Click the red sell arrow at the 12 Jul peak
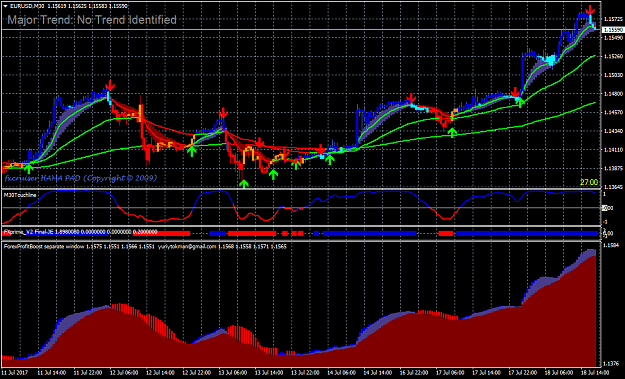This screenshot has width=625, height=379. [110, 85]
